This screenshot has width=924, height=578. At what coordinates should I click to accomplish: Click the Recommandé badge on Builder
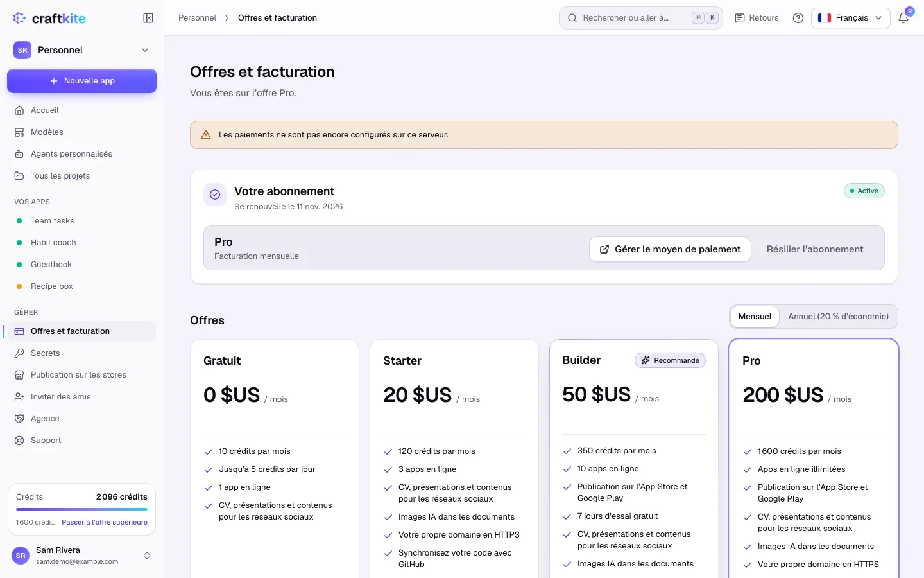click(670, 360)
